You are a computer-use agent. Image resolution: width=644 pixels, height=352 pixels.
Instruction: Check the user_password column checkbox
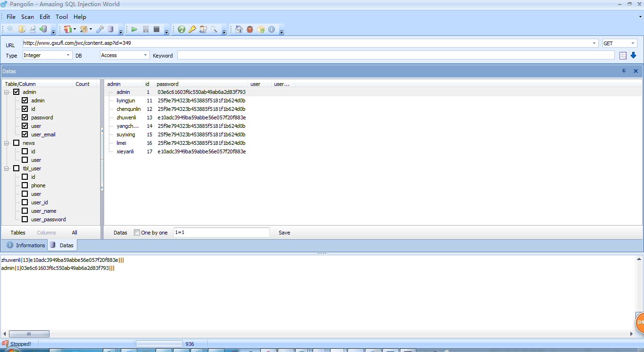(x=25, y=219)
